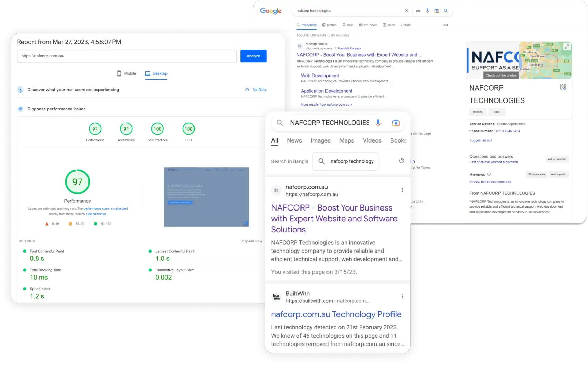Open 'See calculator' link

tap(96, 214)
